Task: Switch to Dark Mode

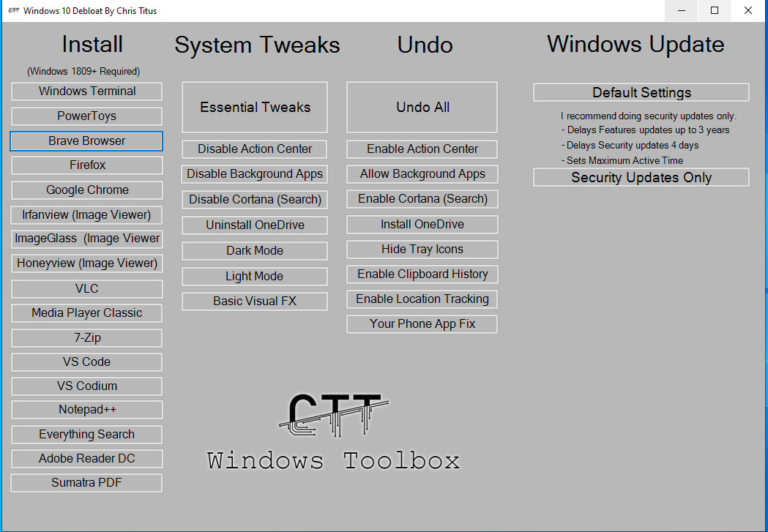Action: coord(255,250)
